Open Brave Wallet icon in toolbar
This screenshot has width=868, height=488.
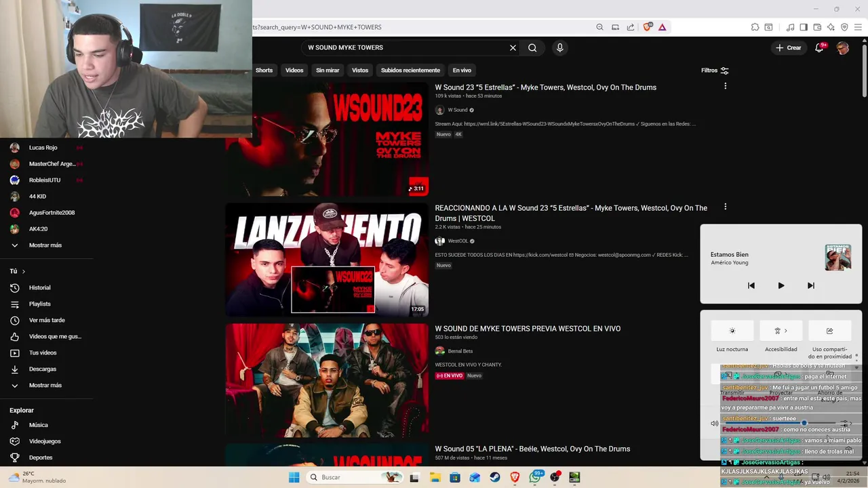pyautogui.click(x=817, y=27)
